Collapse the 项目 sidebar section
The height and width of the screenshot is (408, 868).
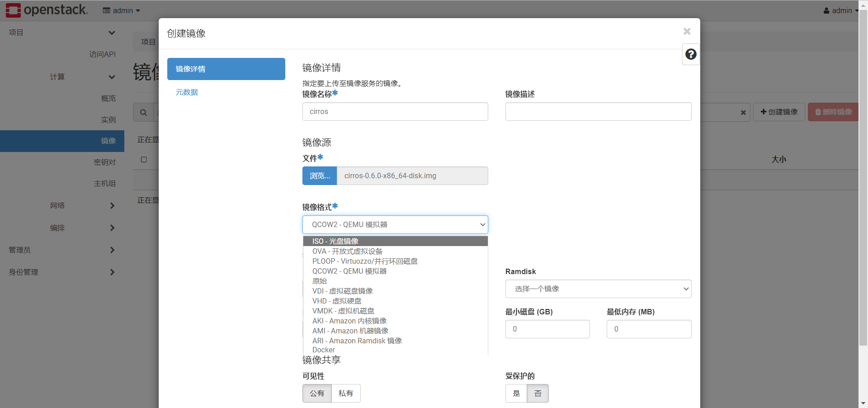pyautogui.click(x=62, y=33)
